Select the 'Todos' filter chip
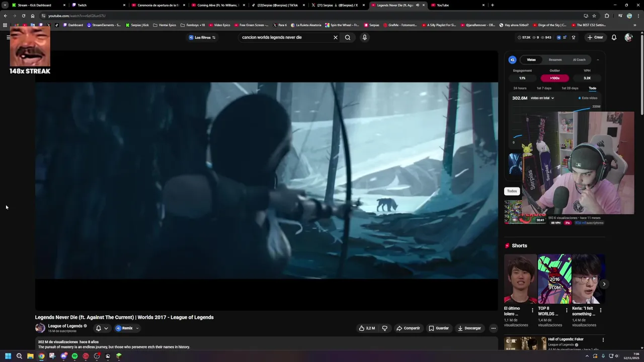Screen dimensions: 644x362 512,191
